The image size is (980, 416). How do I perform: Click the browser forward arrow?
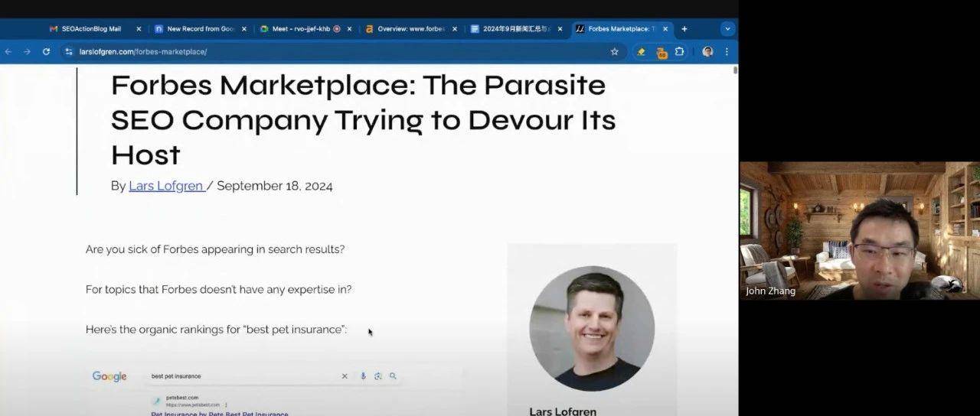tap(27, 51)
